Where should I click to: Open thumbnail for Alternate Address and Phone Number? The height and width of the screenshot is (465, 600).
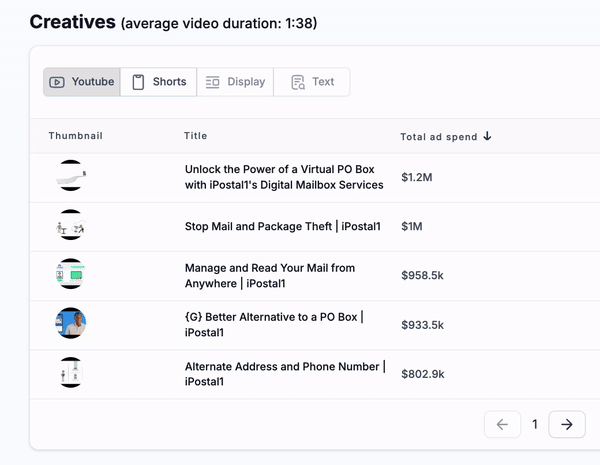coord(70,372)
